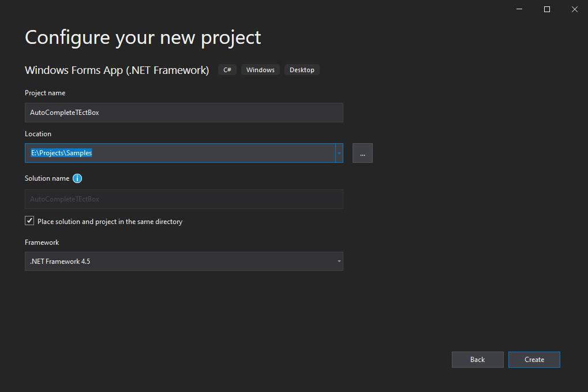The height and width of the screenshot is (392, 588).
Task: Open the Location dropdown arrow
Action: tap(339, 153)
